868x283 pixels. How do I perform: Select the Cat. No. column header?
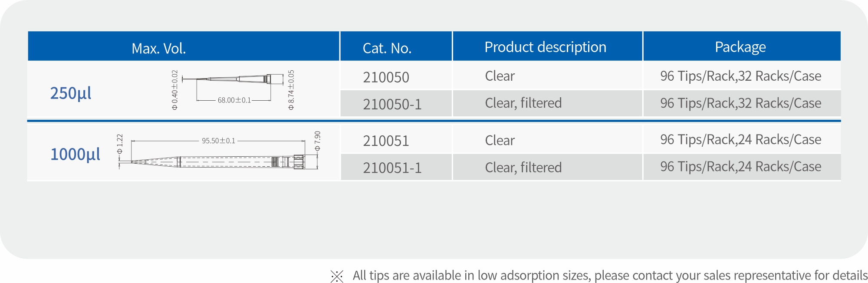click(x=387, y=48)
